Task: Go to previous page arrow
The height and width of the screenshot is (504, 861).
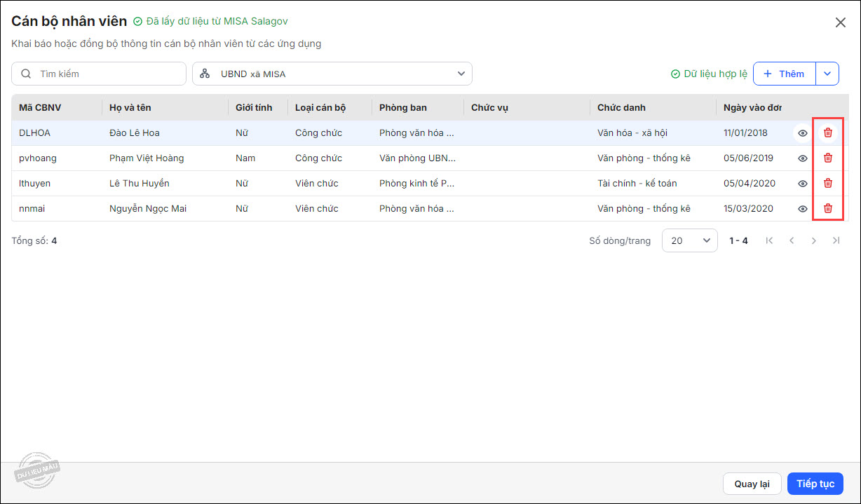Action: click(792, 240)
